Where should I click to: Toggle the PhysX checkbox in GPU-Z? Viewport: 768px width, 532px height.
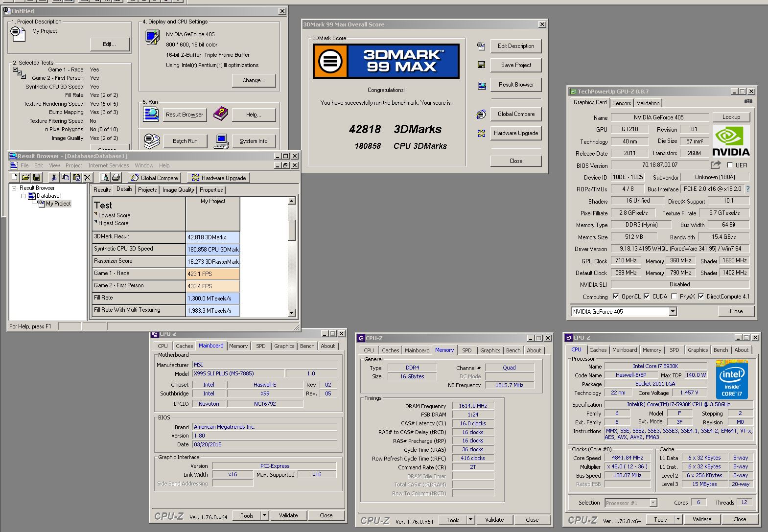(674, 297)
